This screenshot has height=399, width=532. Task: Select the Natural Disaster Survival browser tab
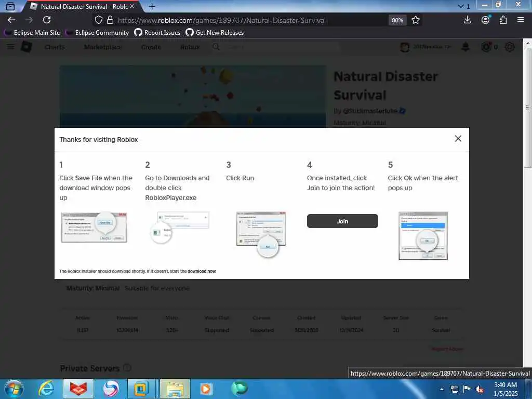coord(82,6)
